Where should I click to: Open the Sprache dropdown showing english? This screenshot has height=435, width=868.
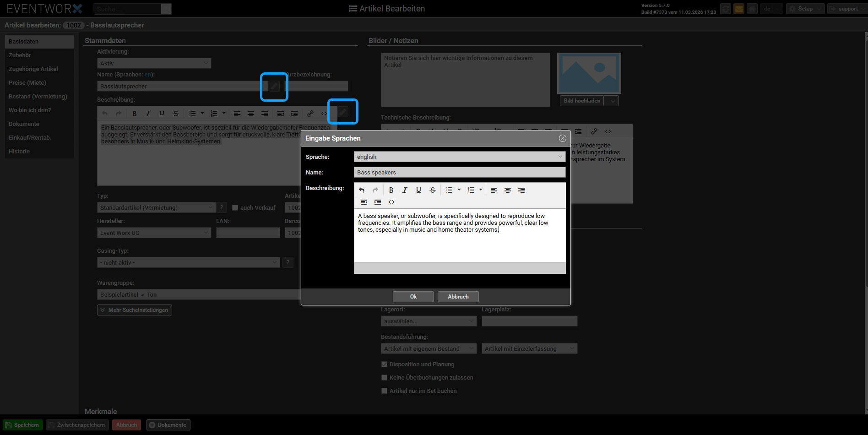(459, 157)
